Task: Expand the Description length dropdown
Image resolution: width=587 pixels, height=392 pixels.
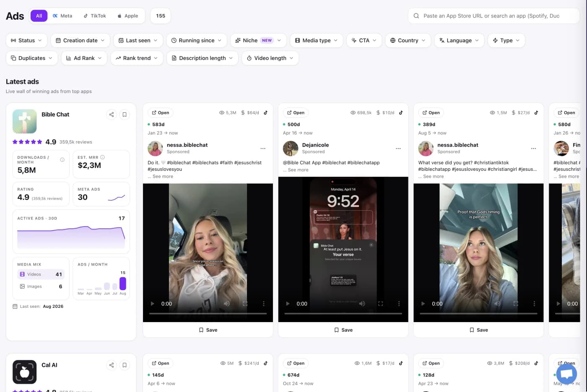Action: click(x=203, y=58)
